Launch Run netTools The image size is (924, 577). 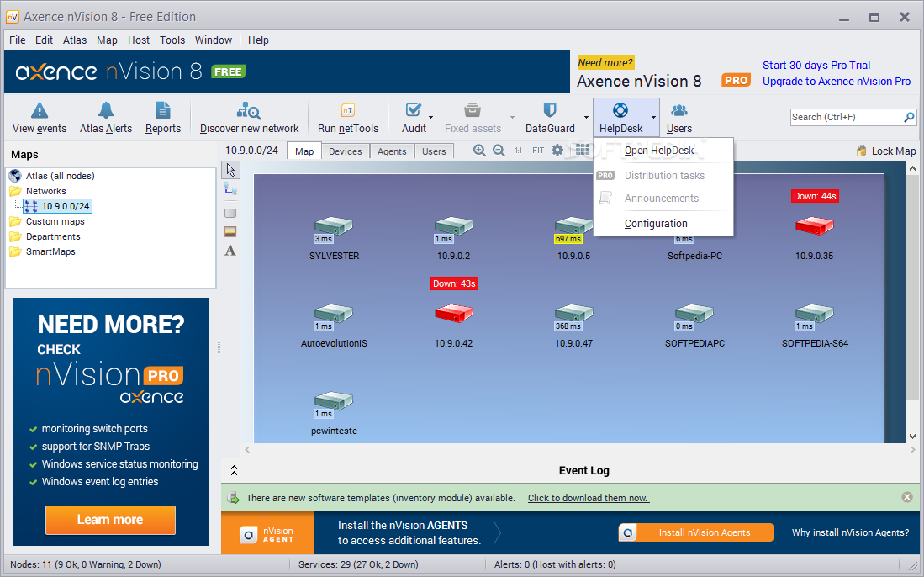[348, 118]
